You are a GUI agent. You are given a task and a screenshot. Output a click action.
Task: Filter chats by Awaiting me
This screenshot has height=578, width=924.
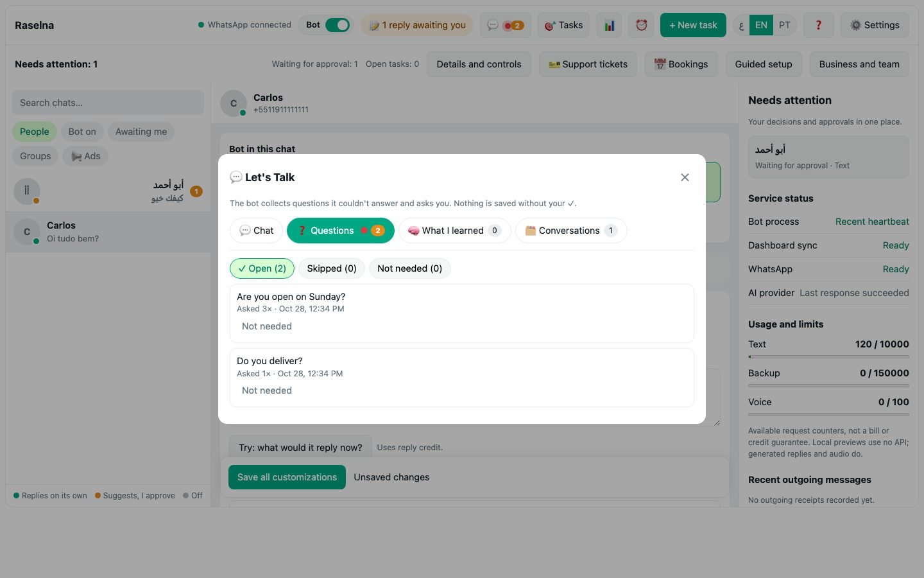pos(141,132)
